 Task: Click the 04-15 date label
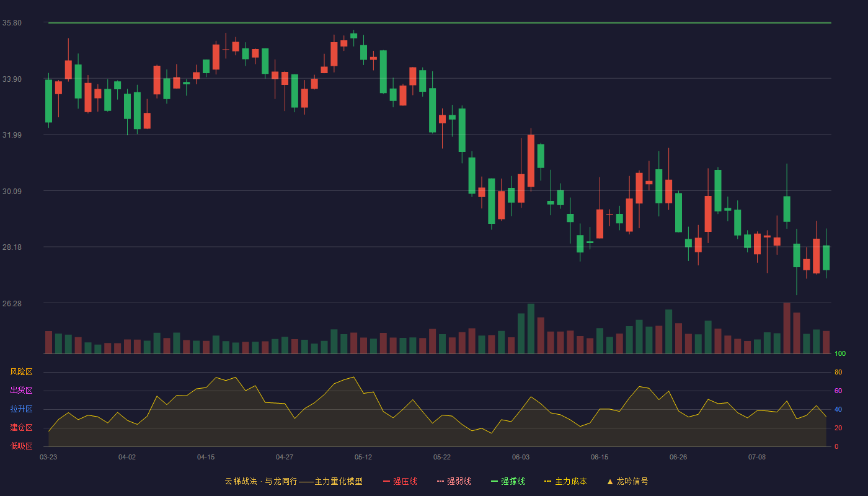point(206,457)
